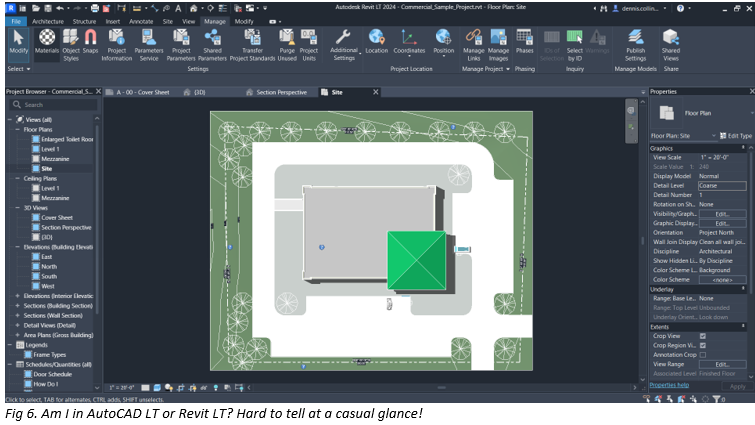
Task: Close the Site view tab
Action: (376, 92)
